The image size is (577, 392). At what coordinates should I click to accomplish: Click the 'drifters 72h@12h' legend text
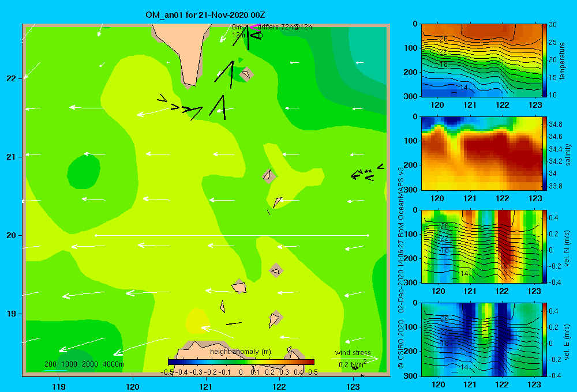[284, 27]
